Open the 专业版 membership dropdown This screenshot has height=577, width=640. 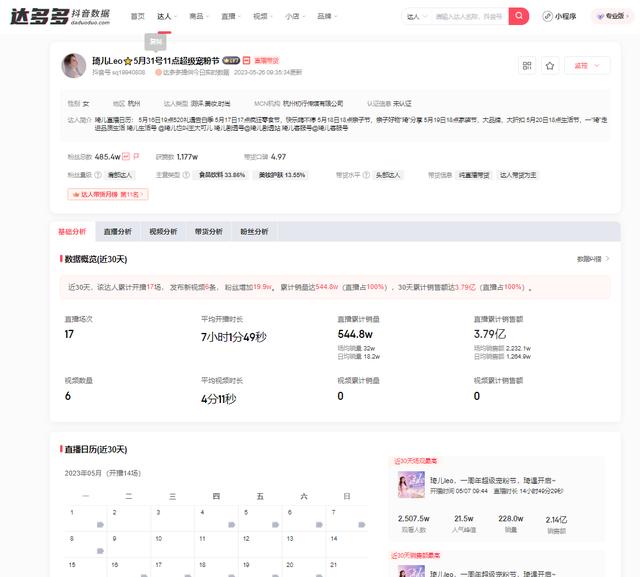point(612,16)
